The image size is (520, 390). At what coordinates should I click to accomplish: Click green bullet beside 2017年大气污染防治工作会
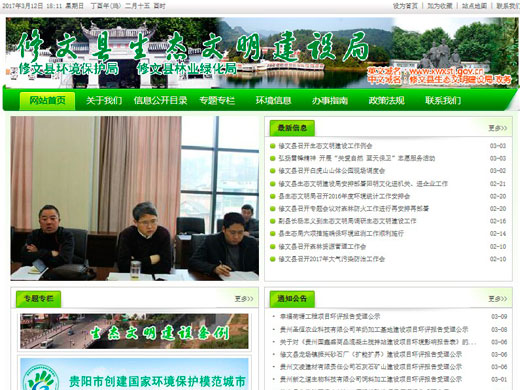(x=273, y=259)
